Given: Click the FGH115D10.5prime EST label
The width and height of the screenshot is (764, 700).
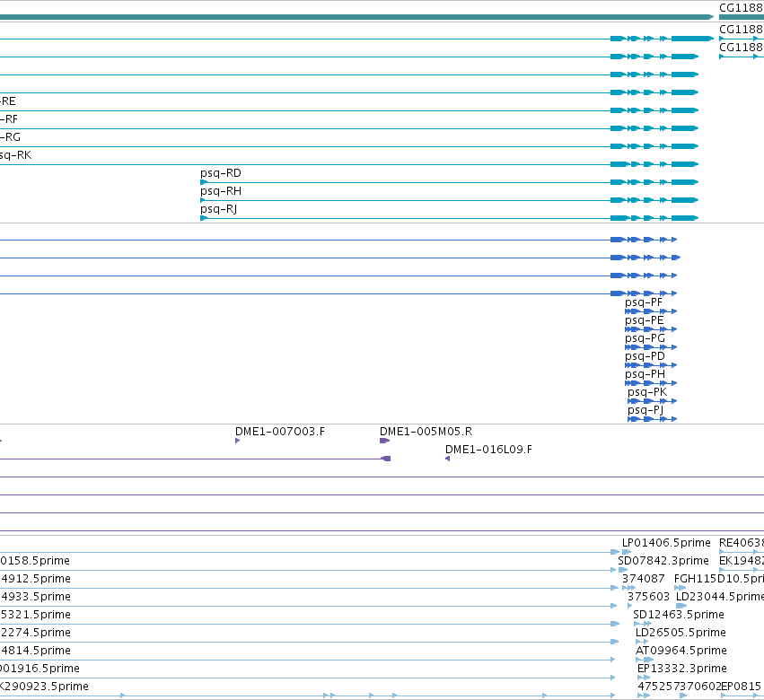Looking at the screenshot, I should (719, 579).
